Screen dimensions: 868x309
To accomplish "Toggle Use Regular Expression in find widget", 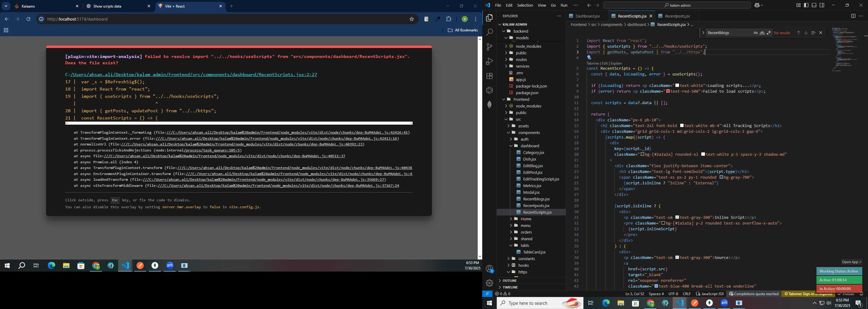I will pos(769,33).
